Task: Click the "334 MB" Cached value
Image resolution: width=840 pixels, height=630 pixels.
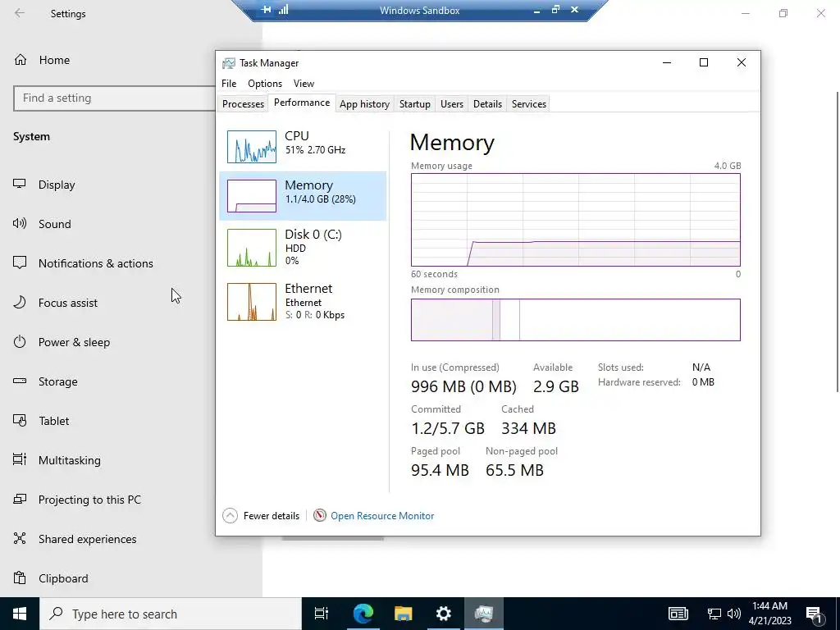Action: click(x=528, y=428)
